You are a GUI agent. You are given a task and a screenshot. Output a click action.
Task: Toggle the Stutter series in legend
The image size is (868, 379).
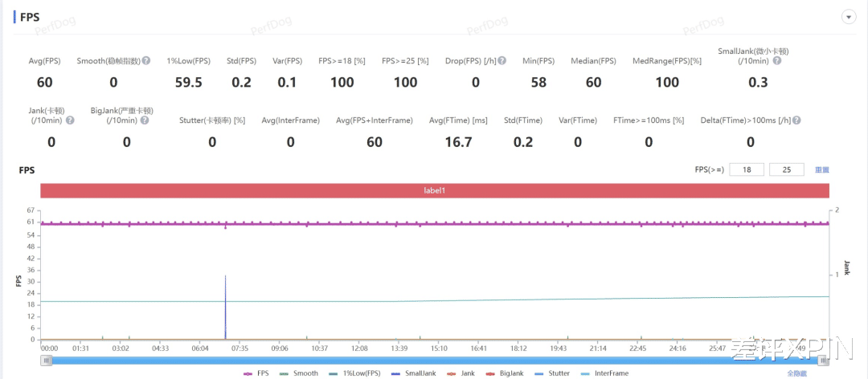[554, 373]
